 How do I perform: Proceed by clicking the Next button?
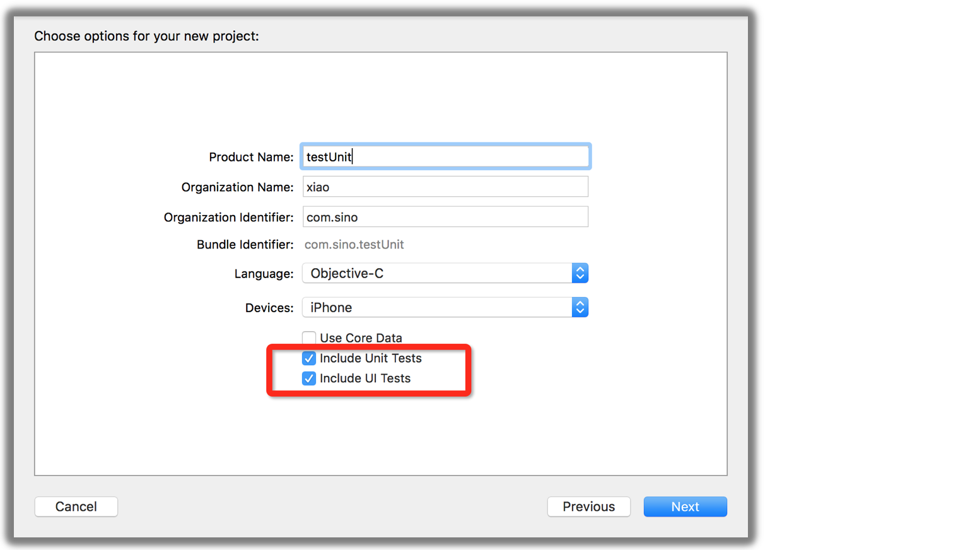click(685, 506)
